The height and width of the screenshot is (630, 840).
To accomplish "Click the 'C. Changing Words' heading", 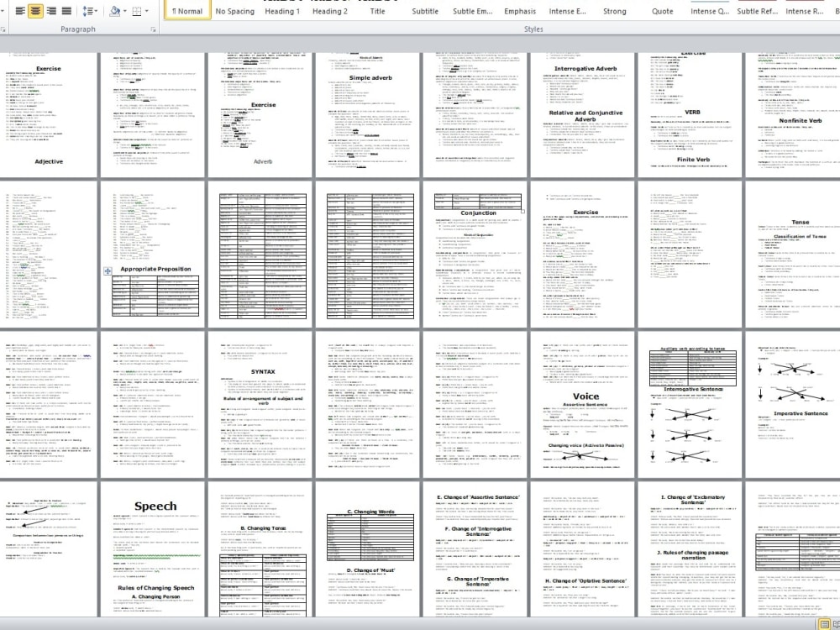I will tap(370, 512).
